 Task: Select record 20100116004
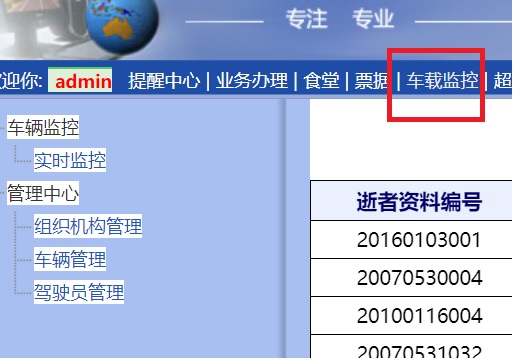(419, 316)
